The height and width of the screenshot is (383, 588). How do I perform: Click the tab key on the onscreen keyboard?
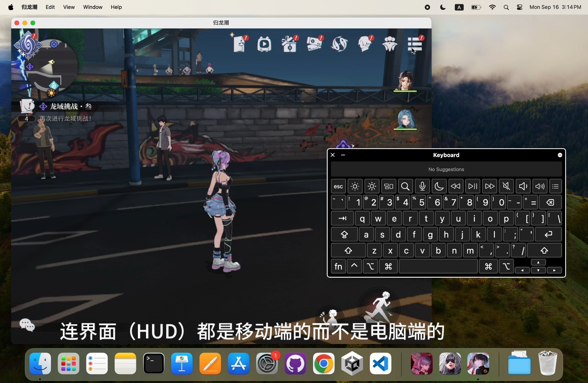pos(343,218)
